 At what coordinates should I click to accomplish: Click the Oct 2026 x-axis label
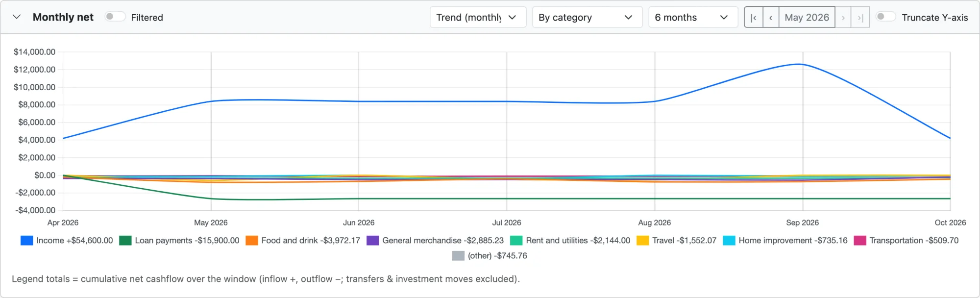[x=950, y=223]
